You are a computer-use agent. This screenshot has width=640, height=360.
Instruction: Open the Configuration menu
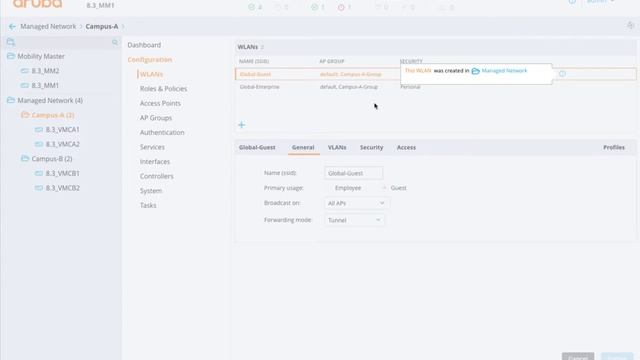tap(149, 60)
